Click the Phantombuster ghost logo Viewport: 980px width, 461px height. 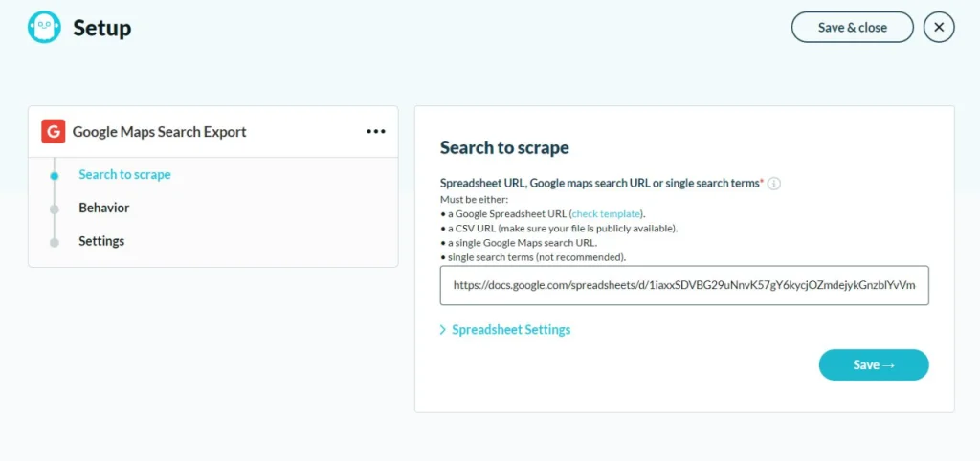pos(44,28)
